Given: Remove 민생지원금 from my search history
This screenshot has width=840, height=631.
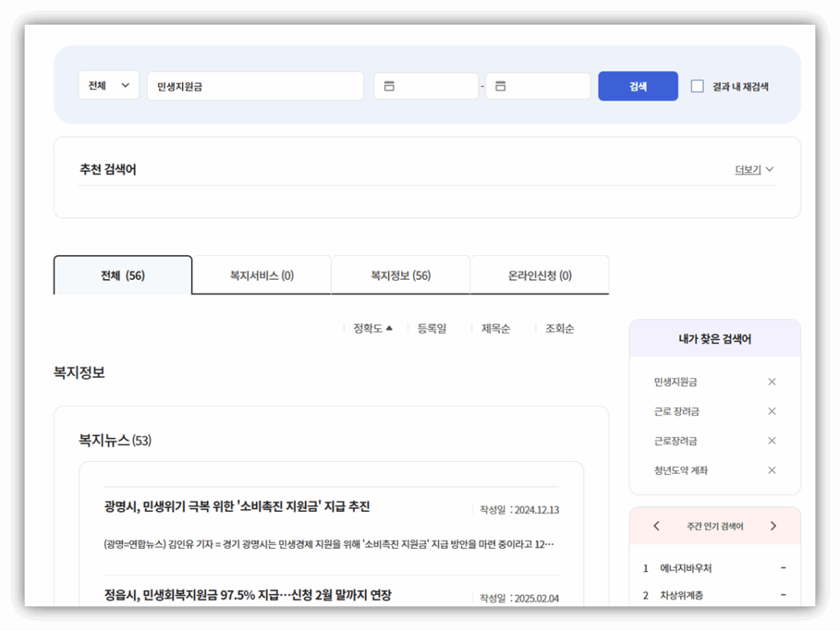Looking at the screenshot, I should 772,382.
